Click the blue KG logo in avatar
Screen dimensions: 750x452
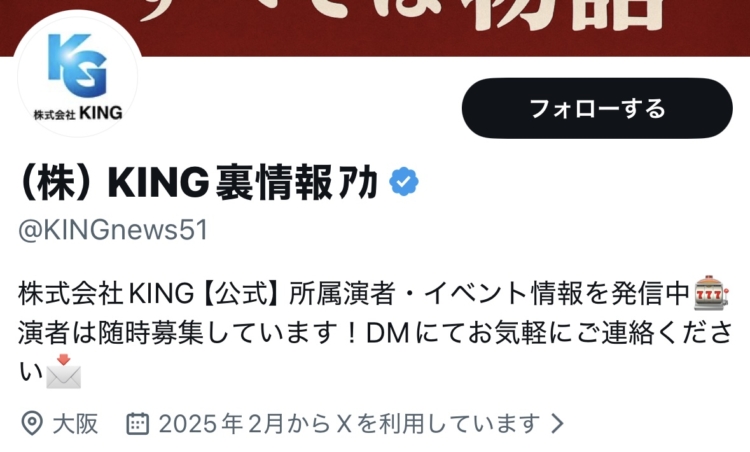pos(77,65)
